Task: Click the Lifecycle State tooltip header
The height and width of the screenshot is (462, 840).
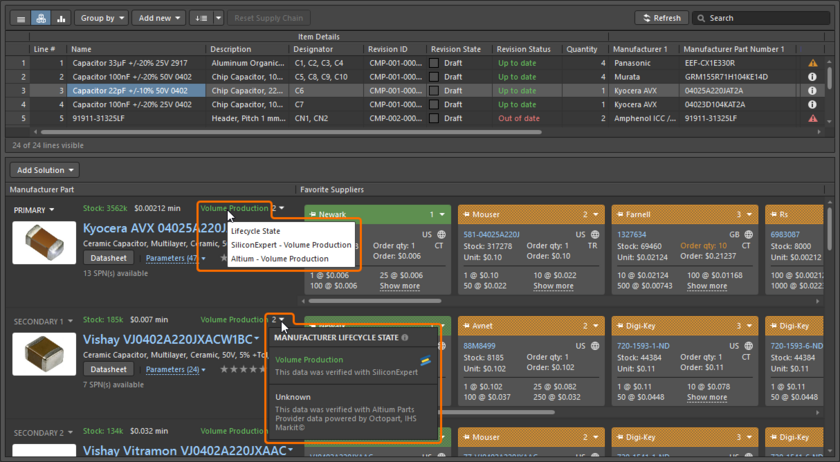Action: [x=256, y=232]
